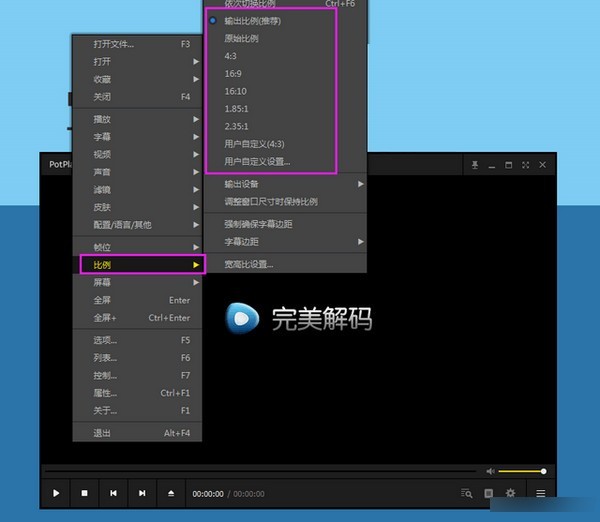
Task: Click the Eject/Open file icon
Action: point(171,493)
